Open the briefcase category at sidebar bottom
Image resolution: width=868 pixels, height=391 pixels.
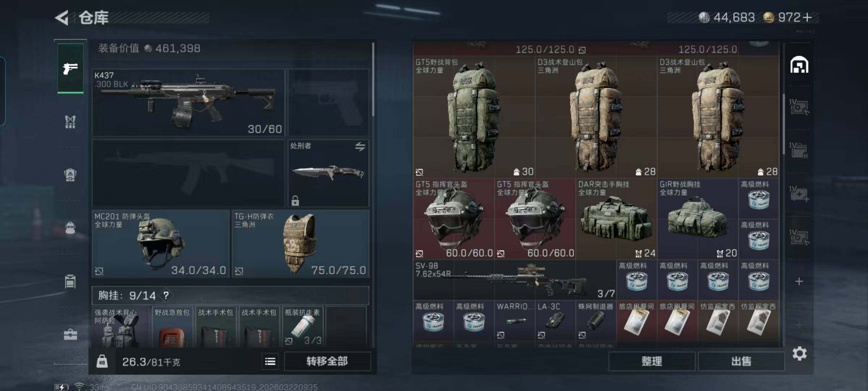(70, 335)
